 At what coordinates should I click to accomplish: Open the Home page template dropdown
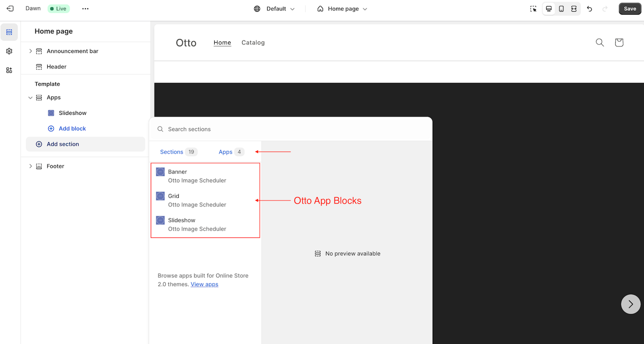tap(342, 9)
